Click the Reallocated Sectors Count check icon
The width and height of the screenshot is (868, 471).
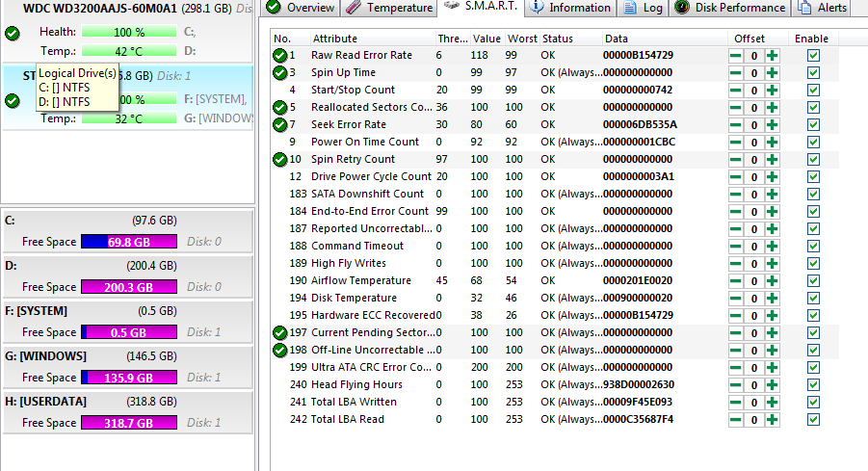click(279, 107)
